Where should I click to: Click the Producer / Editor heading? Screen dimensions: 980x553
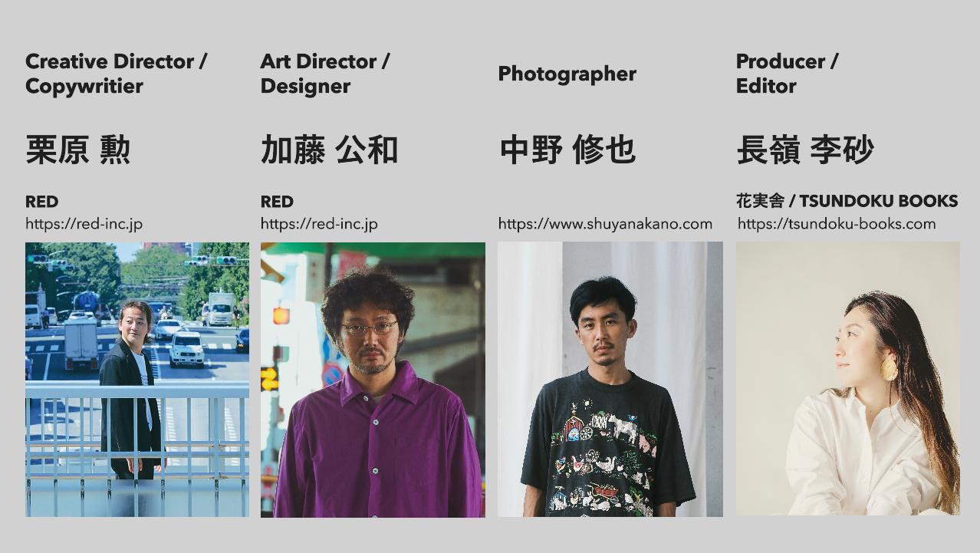coord(787,74)
